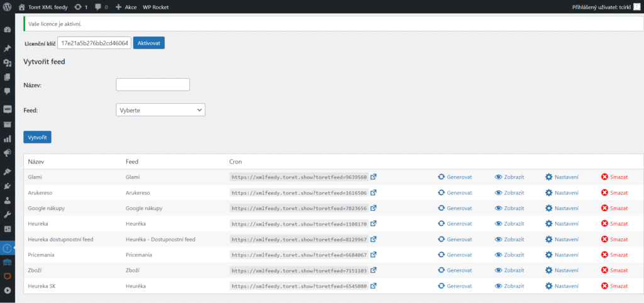Open logged-in user tcirkl menu
The width and height of the screenshot is (644, 303).
(606, 7)
